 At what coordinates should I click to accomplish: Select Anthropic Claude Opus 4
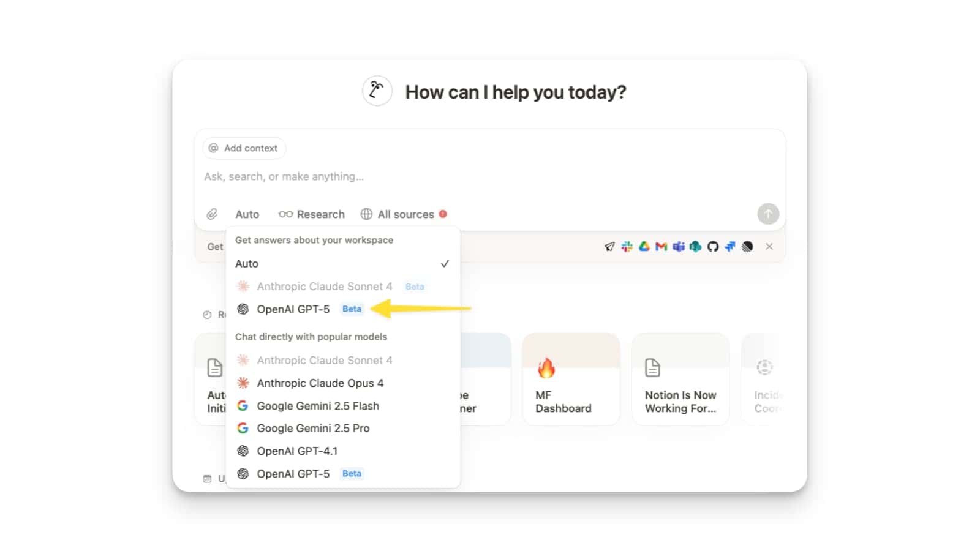[342, 383]
